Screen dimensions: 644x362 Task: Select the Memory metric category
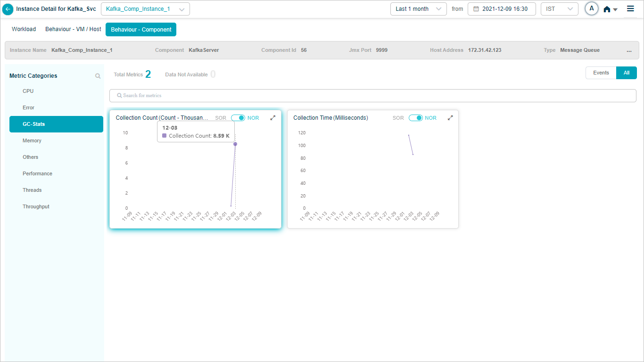click(32, 140)
